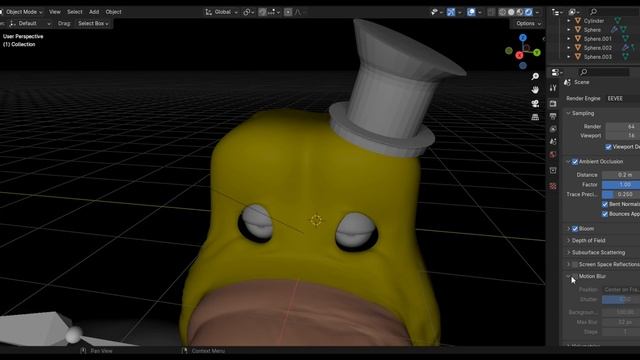Click the properties editor search field
Image resolution: width=640 pixels, height=360 pixels.
point(604,72)
